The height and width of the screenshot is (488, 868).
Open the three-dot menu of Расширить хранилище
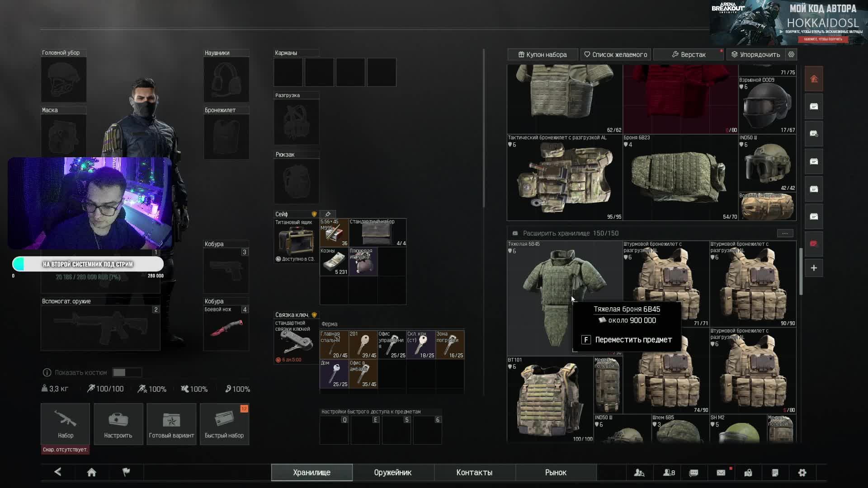tap(785, 233)
